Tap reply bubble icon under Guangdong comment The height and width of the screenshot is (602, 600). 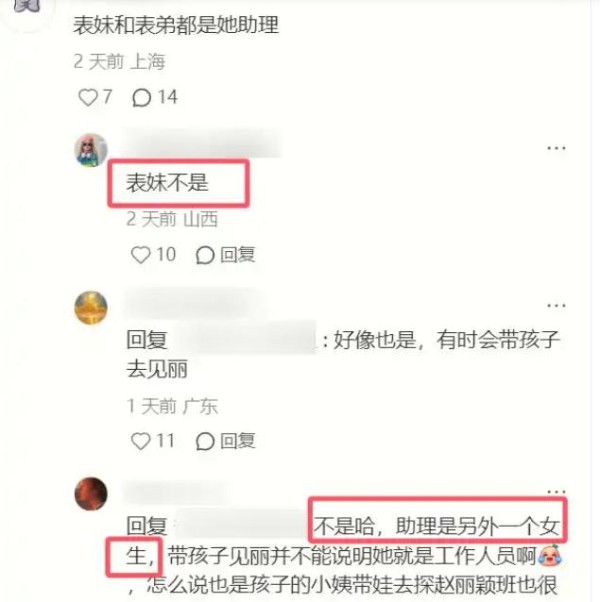[x=205, y=441]
